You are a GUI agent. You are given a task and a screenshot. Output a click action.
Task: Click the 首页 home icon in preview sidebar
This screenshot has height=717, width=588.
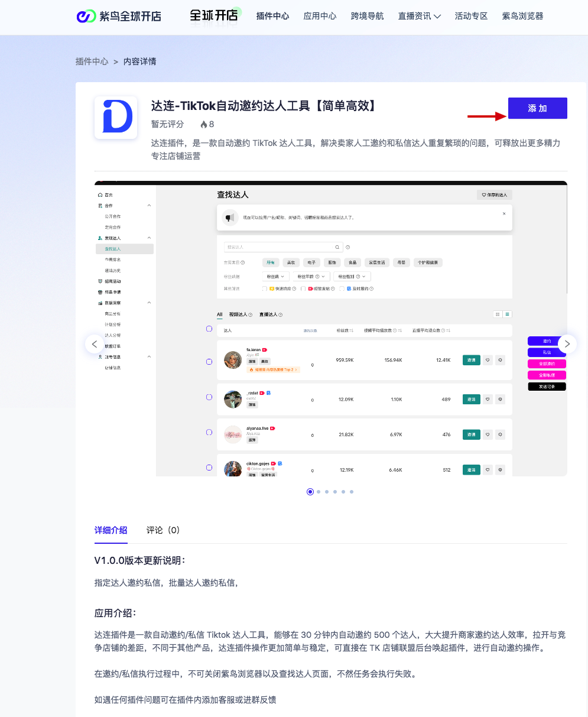100,195
